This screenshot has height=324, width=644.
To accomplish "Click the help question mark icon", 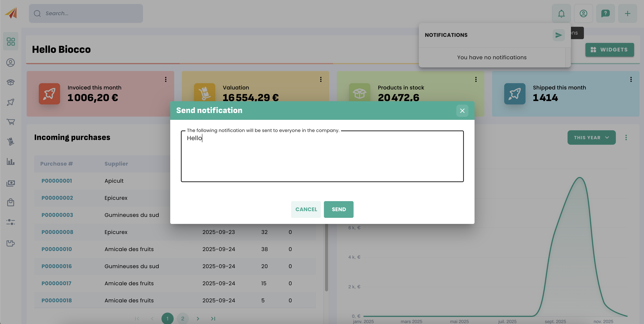I will (x=605, y=13).
